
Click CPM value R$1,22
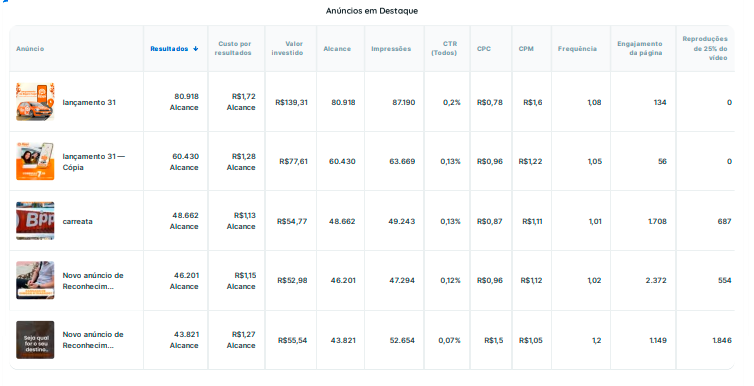[530, 162]
